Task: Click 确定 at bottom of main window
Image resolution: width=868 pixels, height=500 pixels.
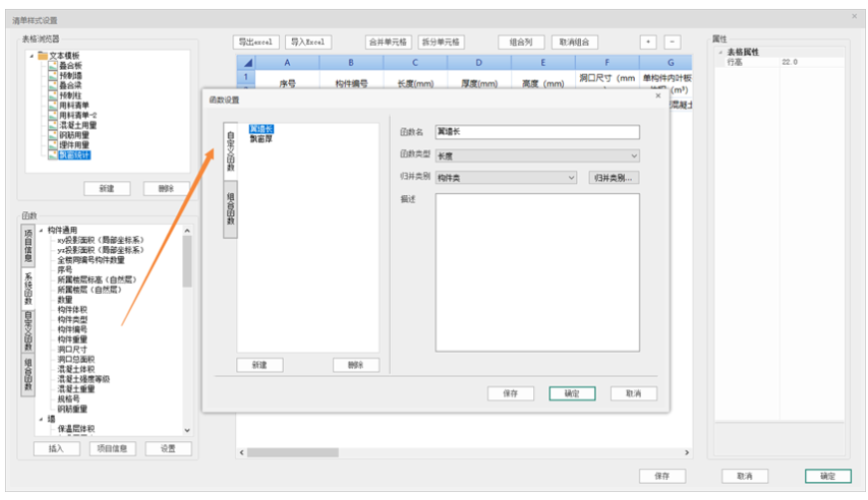Action: [x=828, y=476]
